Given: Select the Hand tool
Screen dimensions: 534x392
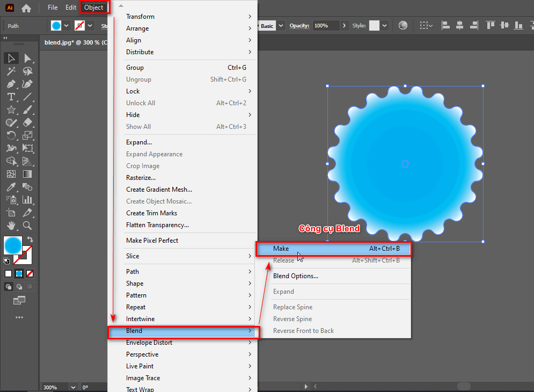Looking at the screenshot, I should pos(11,226).
